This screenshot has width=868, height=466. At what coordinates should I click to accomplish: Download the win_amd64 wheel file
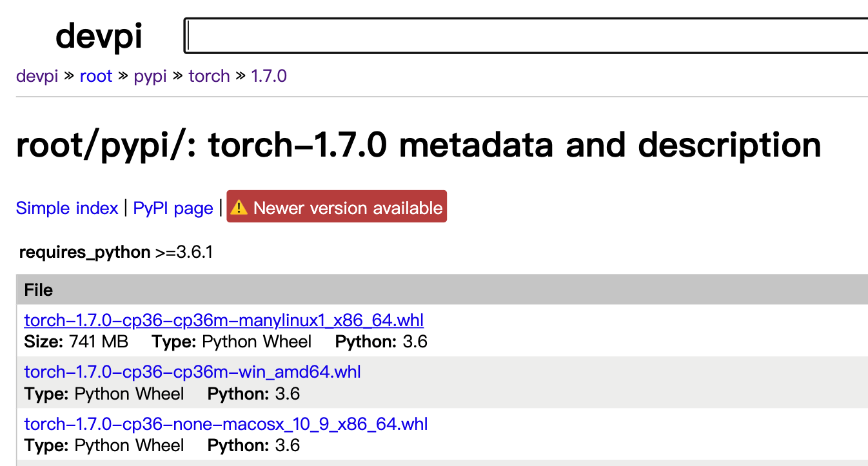[x=192, y=372]
